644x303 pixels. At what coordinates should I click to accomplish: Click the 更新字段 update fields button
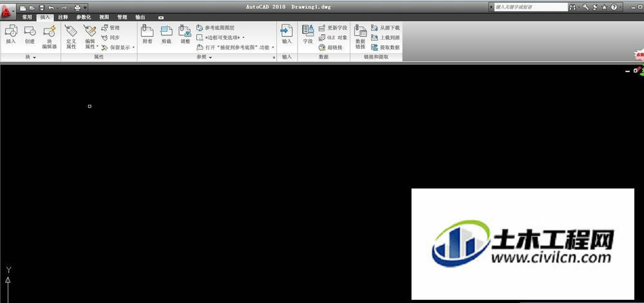point(333,28)
